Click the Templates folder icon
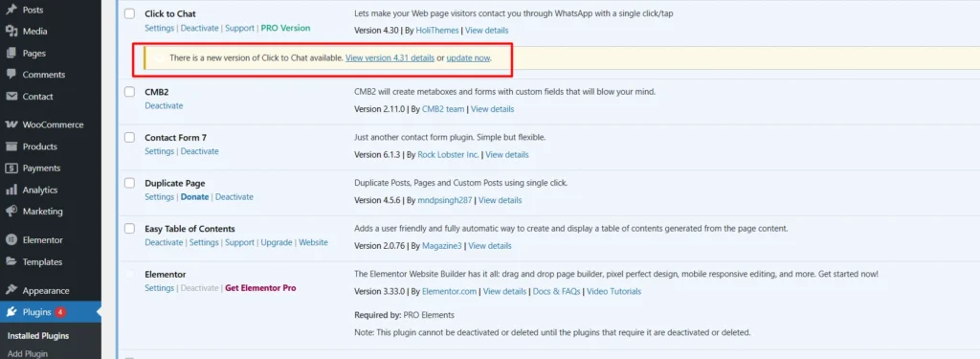 tap(11, 262)
